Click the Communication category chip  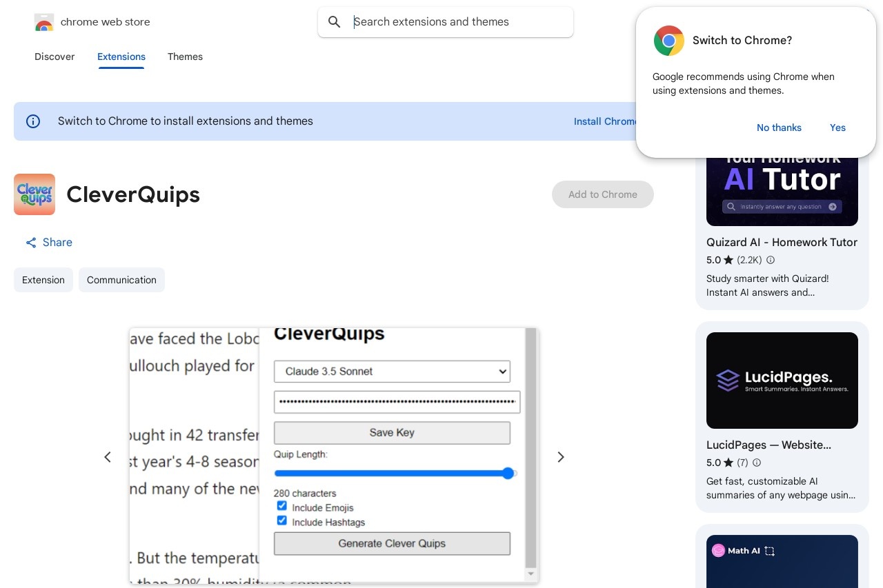coord(121,280)
